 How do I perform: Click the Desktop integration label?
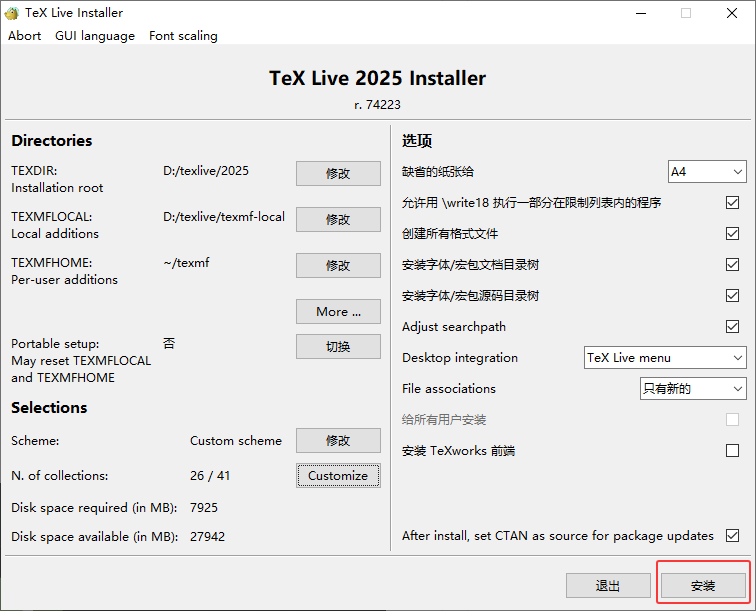pyautogui.click(x=460, y=358)
